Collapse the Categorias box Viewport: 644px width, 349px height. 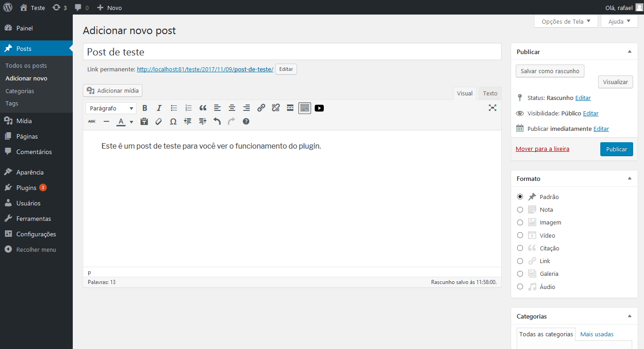pyautogui.click(x=630, y=316)
